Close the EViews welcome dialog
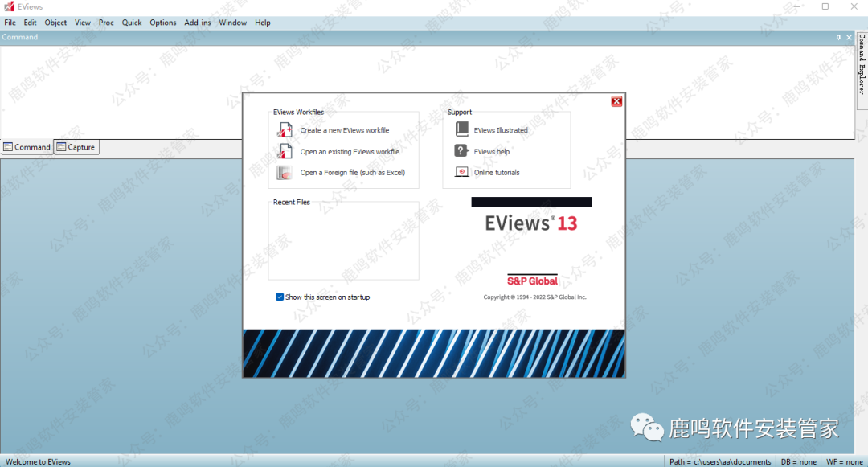 (x=616, y=101)
